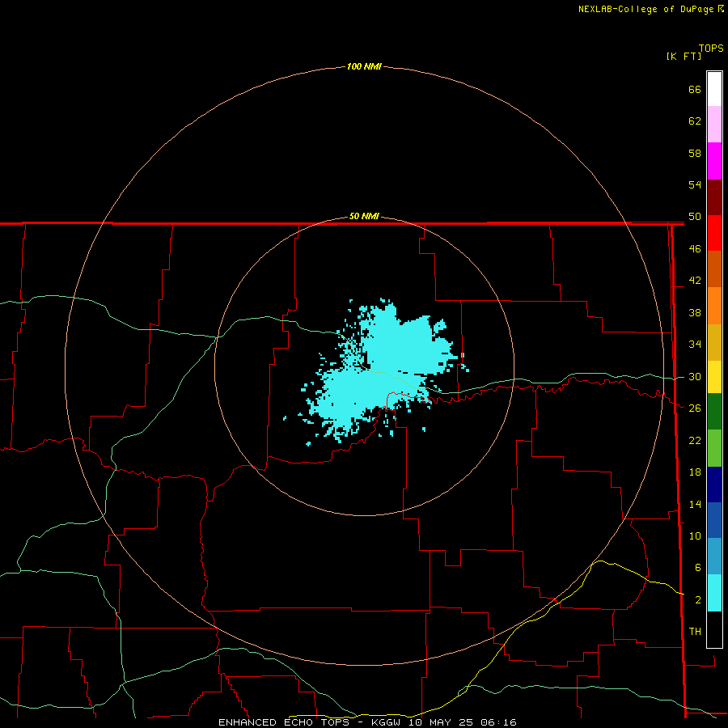Select the medium blue legend color block
This screenshot has width=728, height=728.
[x=714, y=520]
